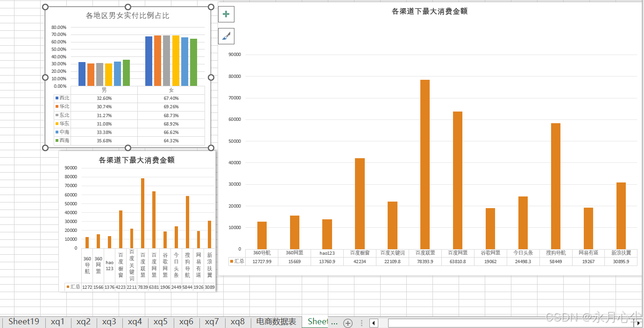Click the 35.68% cell in the data table
This screenshot has width=644, height=328.
(x=104, y=140)
